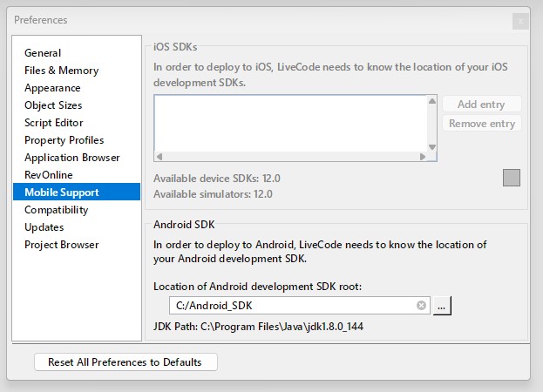Click Add entry for iOS SDKs
The image size is (543, 392).
481,105
